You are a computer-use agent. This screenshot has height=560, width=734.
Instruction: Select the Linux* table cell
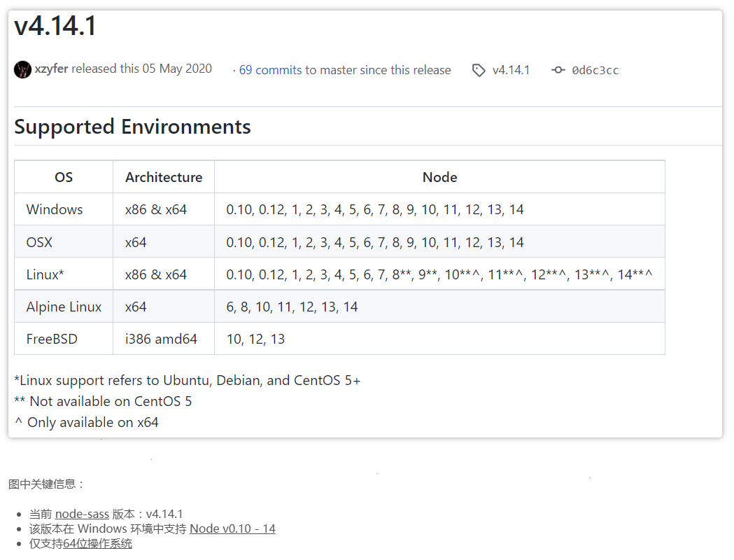pyautogui.click(x=64, y=274)
